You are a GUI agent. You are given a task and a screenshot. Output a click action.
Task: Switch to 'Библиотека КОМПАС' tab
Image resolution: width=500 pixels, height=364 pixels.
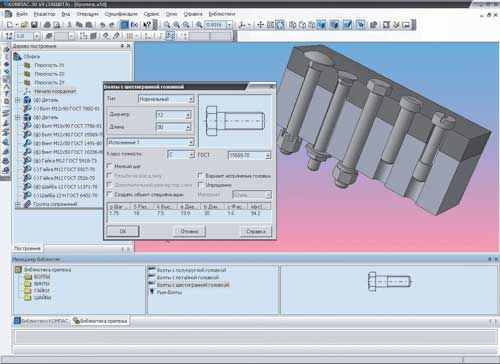click(x=41, y=321)
